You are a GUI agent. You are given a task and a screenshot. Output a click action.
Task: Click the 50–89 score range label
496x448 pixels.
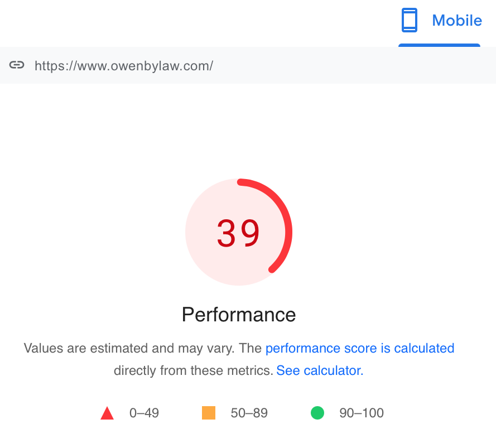pos(249,413)
